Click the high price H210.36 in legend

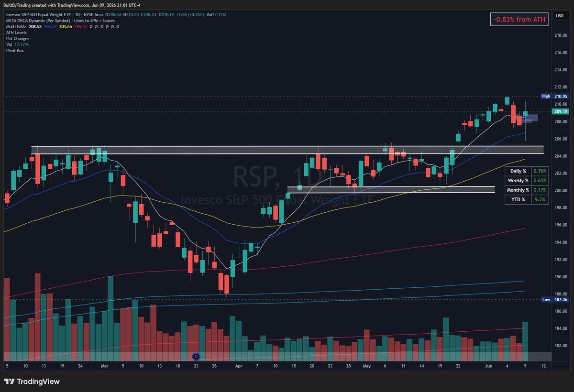coord(131,15)
